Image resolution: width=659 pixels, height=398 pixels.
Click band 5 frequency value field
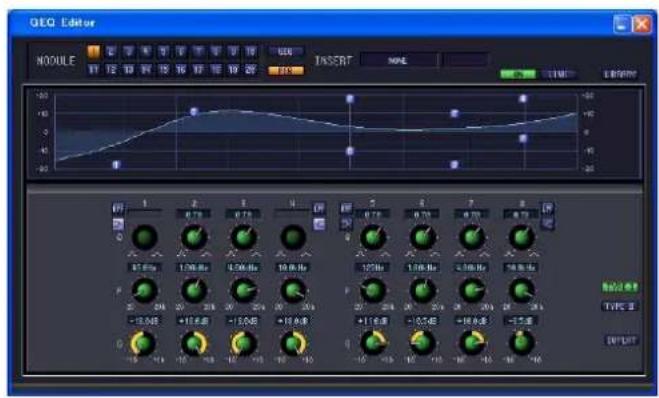[372, 267]
